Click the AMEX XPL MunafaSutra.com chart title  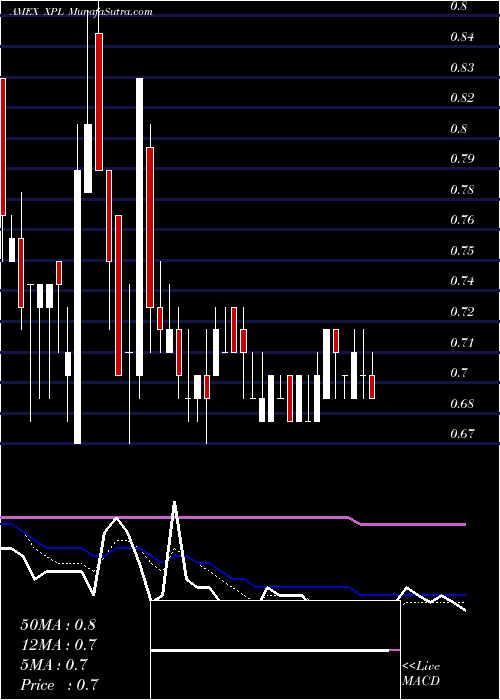(80, 12)
